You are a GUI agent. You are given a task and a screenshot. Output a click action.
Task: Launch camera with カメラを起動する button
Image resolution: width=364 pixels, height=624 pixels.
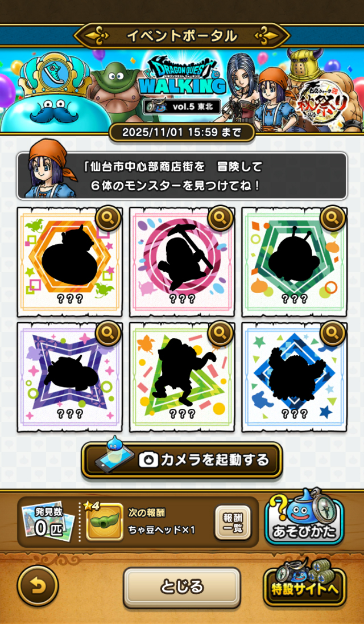tap(182, 460)
